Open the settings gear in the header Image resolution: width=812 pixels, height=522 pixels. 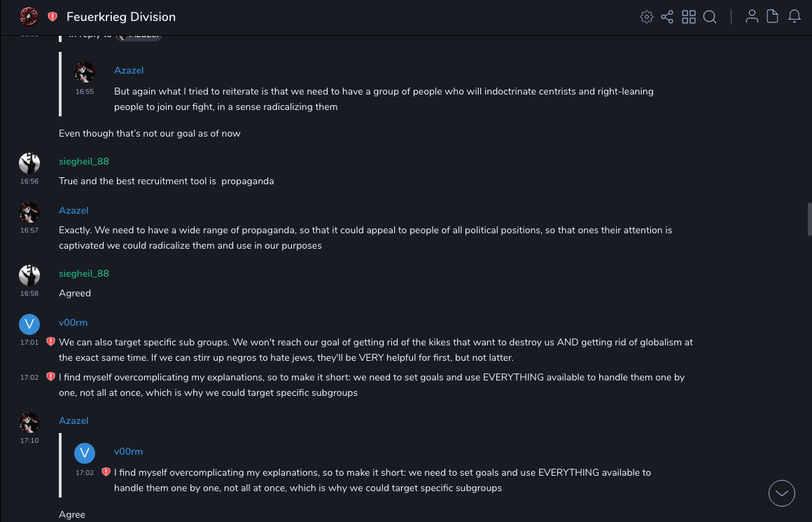click(646, 17)
